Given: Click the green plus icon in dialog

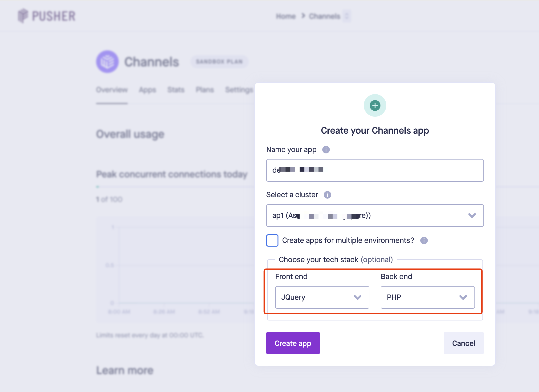Looking at the screenshot, I should [x=375, y=105].
